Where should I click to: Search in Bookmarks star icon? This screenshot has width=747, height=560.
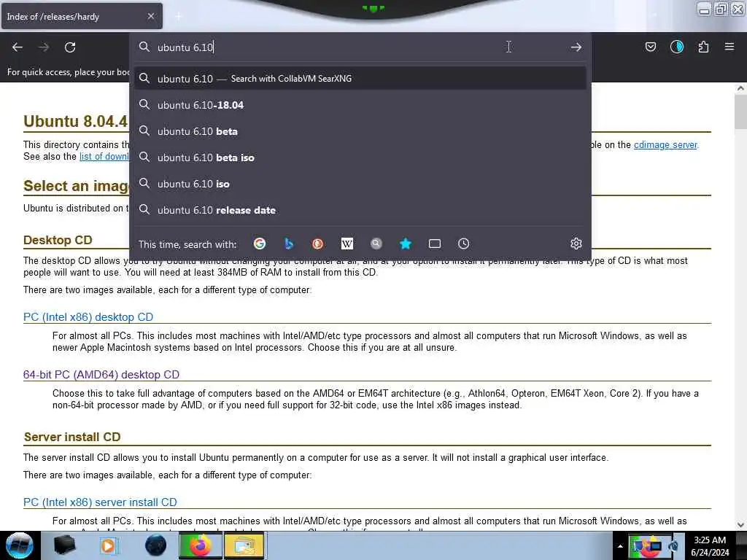406,244
